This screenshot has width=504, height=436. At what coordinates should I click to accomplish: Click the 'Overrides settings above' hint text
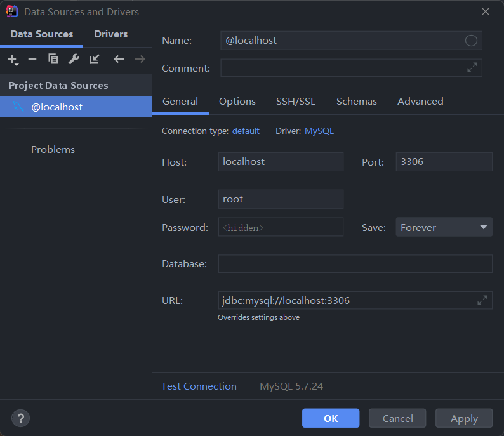259,317
